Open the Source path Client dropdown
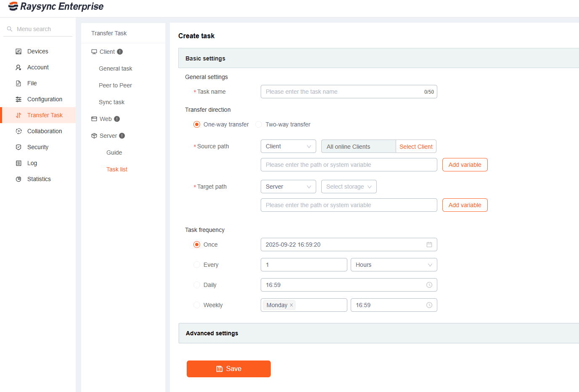579x392 pixels. click(288, 146)
